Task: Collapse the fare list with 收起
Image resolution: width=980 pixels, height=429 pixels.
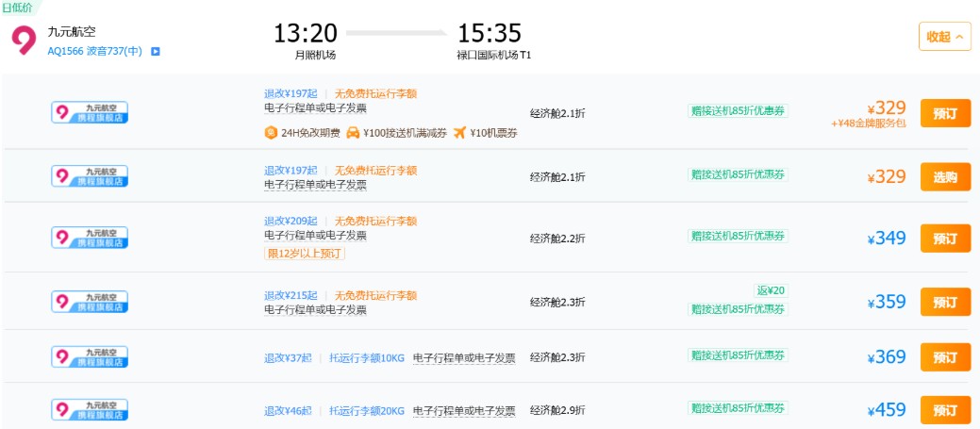Action: pos(944,36)
